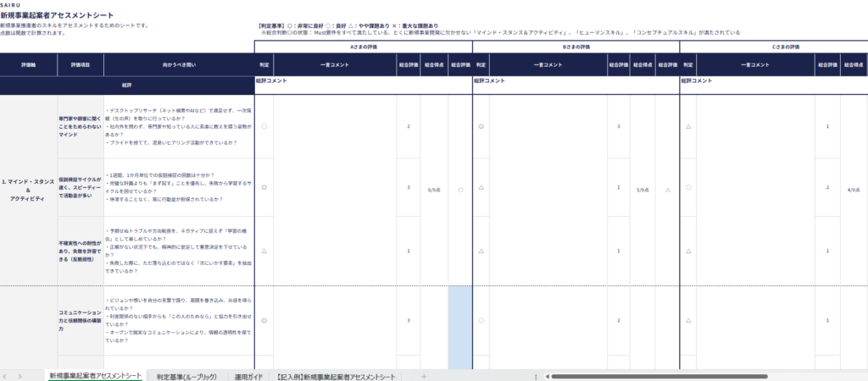Image resolution: width=868 pixels, height=381 pixels.
Task: Select the question cell starting 1週間、1か月単位
Action: pos(179,187)
